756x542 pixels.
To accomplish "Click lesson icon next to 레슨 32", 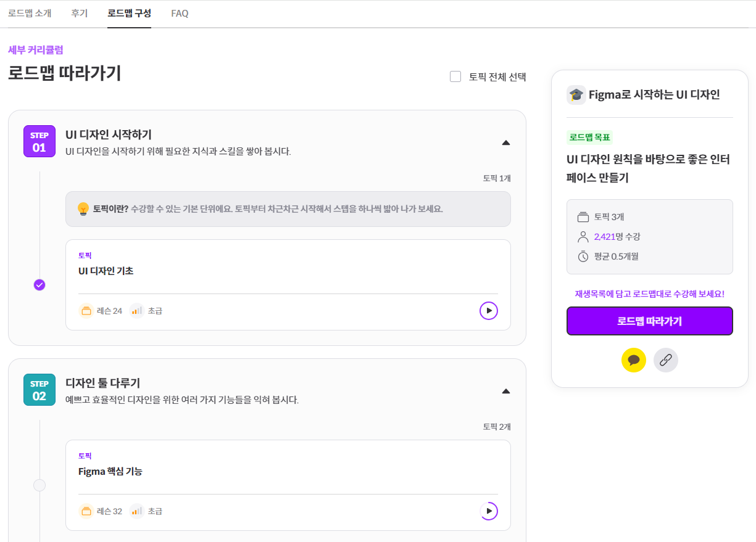I will pos(86,511).
